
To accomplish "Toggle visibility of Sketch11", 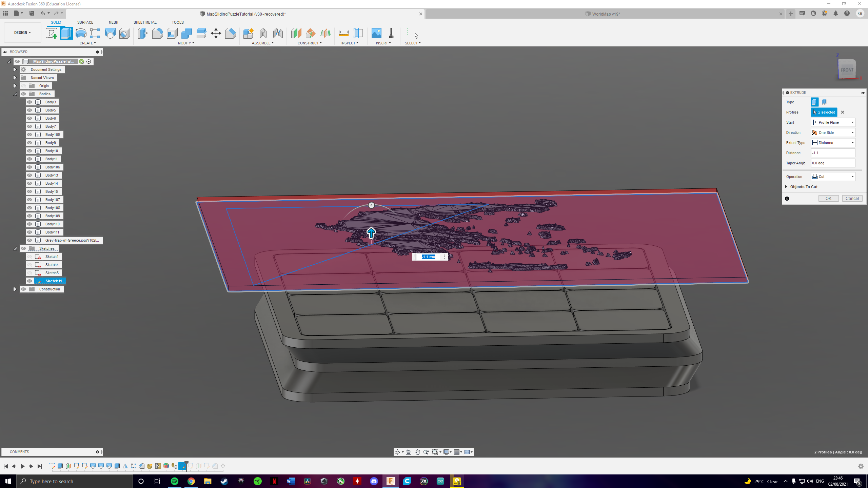I will [29, 281].
